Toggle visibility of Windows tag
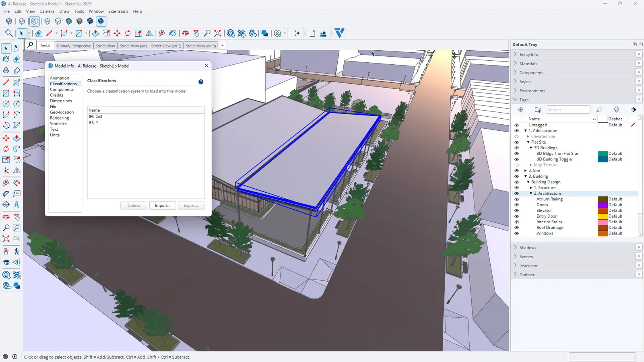Image resolution: width=644 pixels, height=362 pixels. (516, 233)
